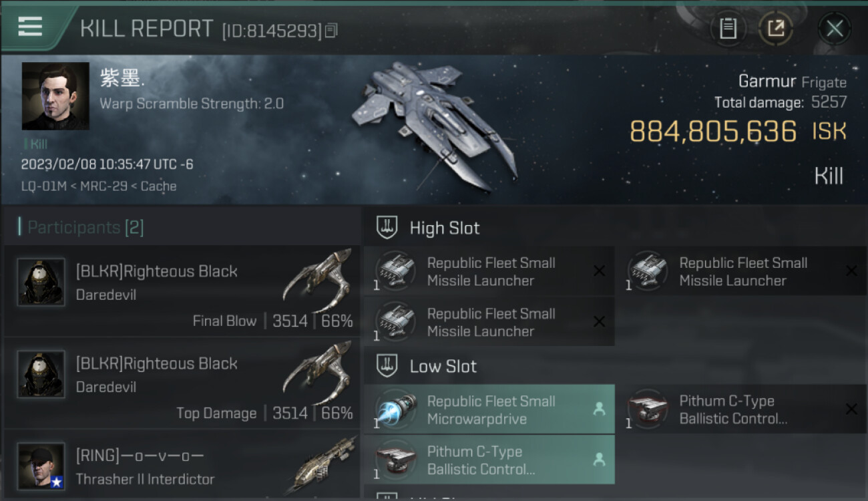The width and height of the screenshot is (868, 501).
Task: Select the first Republic Fleet Small Missile Launcher
Action: coord(489,271)
